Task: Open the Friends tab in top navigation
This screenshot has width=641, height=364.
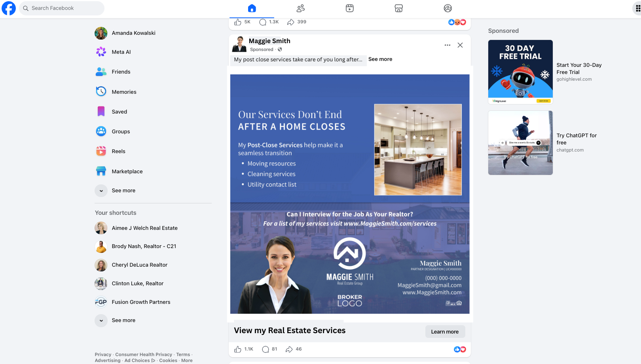Action: tap(301, 8)
